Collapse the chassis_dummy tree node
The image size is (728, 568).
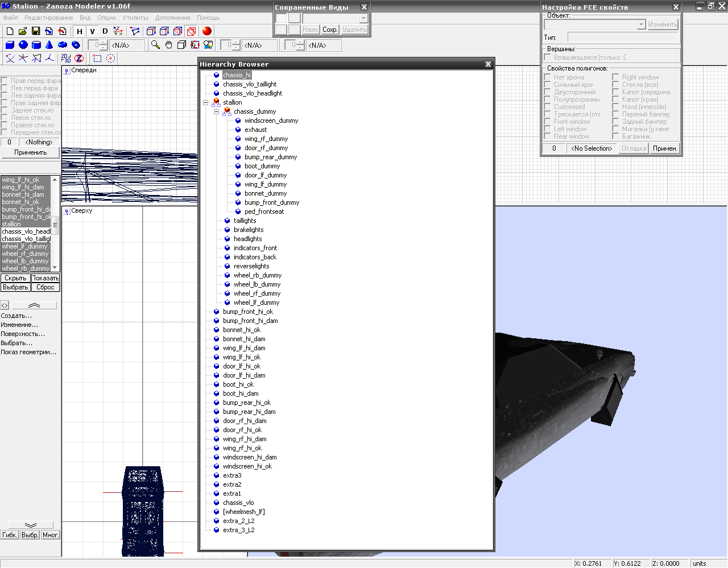[217, 111]
